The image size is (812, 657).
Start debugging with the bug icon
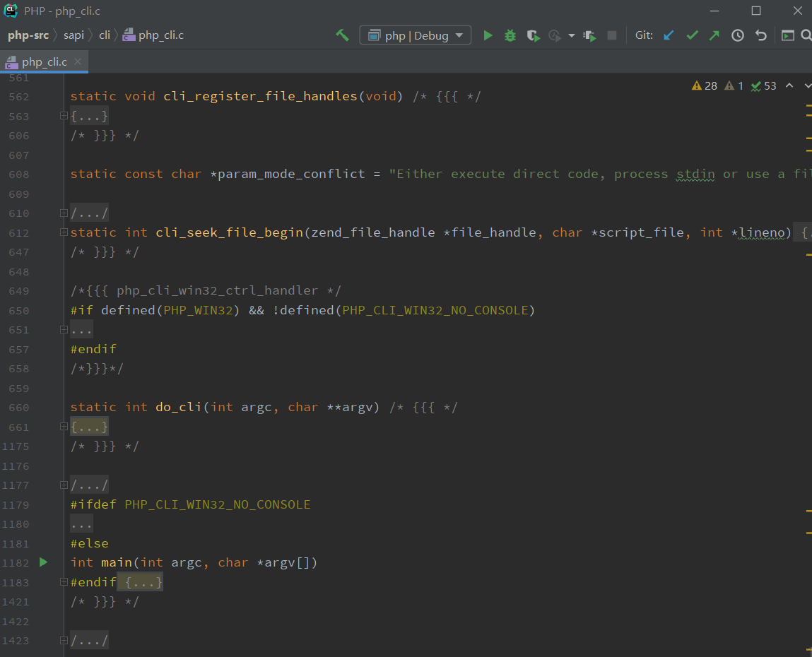click(510, 35)
